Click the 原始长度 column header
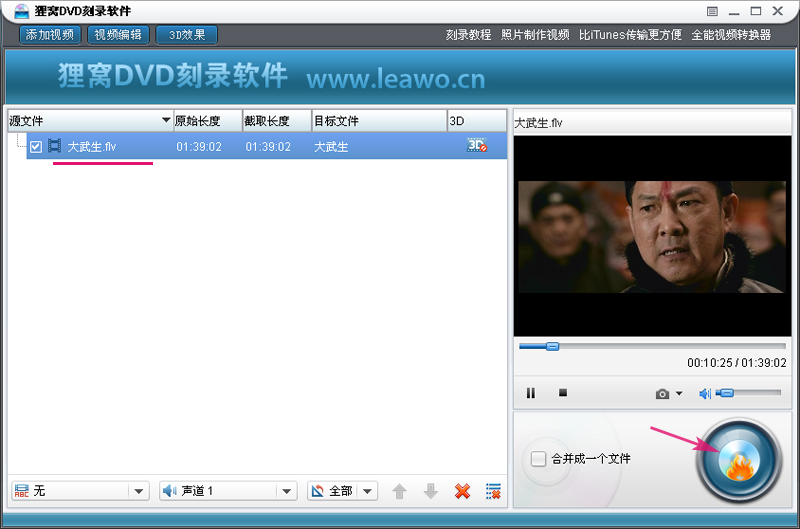 coord(208,121)
